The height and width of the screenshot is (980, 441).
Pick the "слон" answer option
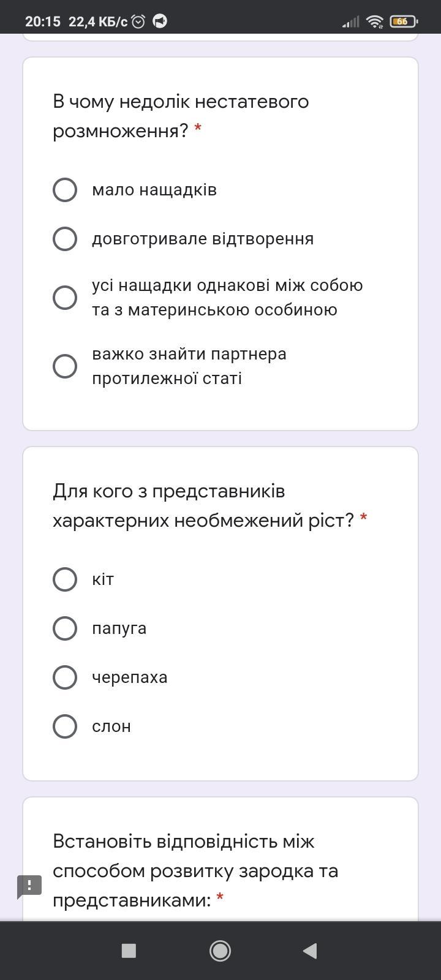tap(65, 726)
